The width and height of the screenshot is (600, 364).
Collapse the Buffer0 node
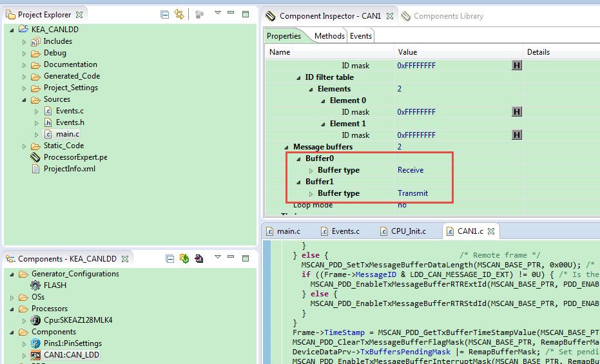click(298, 159)
